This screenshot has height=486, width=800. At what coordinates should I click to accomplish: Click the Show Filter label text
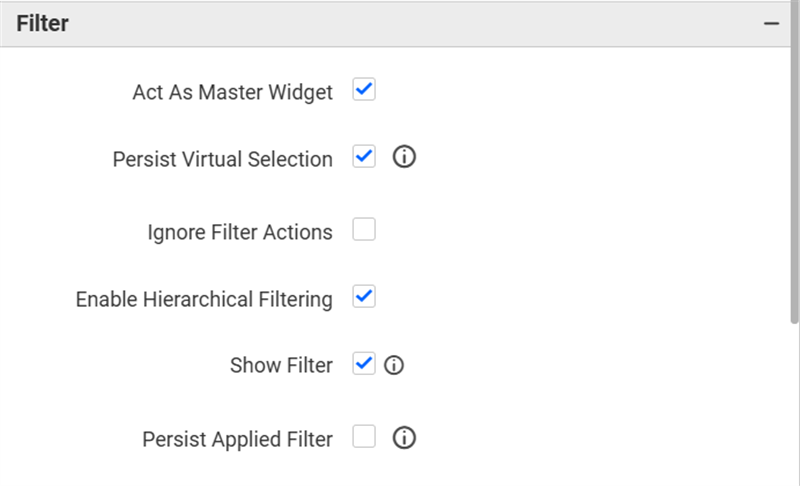[x=281, y=366]
